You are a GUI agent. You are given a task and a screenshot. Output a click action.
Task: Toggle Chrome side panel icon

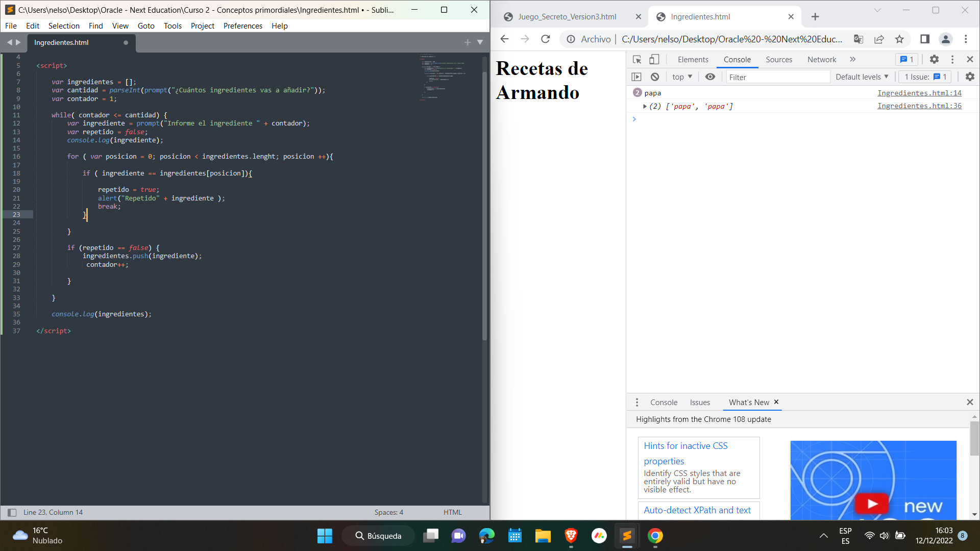click(925, 39)
